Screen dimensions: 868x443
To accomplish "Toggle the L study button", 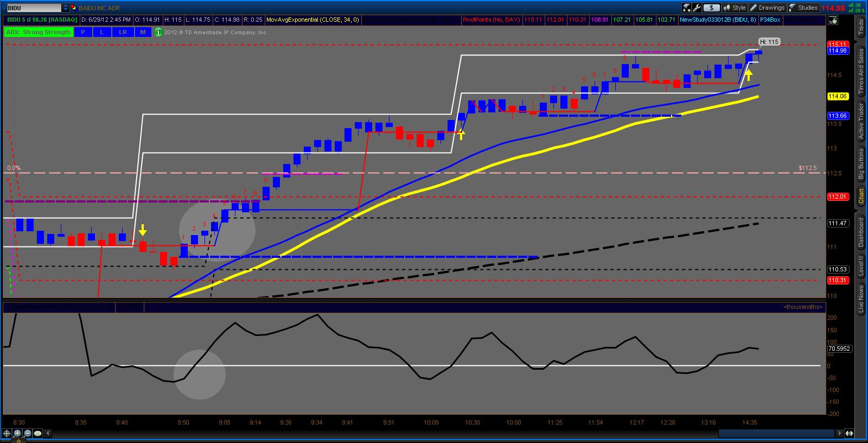I will tap(102, 32).
